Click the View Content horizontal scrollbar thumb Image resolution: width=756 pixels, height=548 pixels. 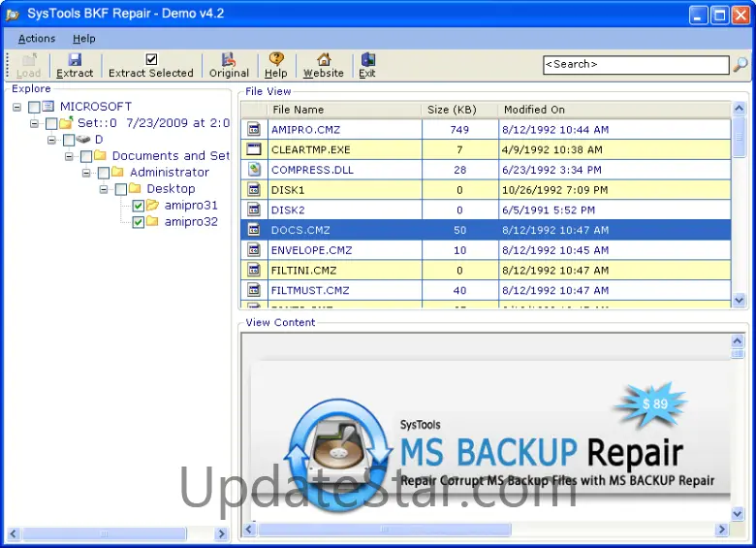coord(384,530)
